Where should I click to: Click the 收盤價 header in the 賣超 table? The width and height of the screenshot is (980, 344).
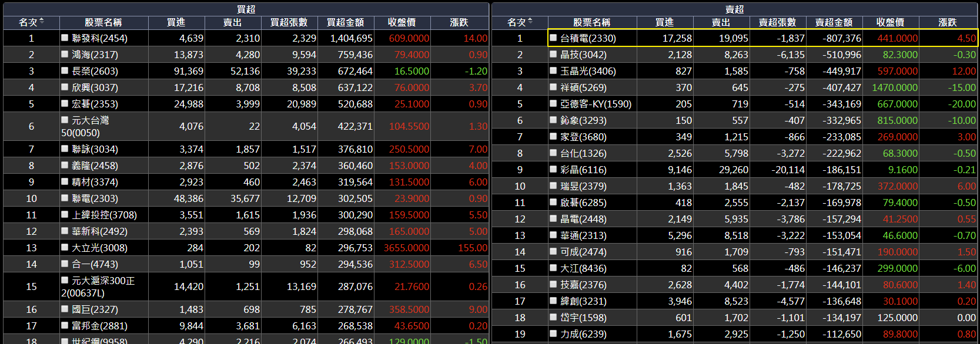pyautogui.click(x=890, y=22)
